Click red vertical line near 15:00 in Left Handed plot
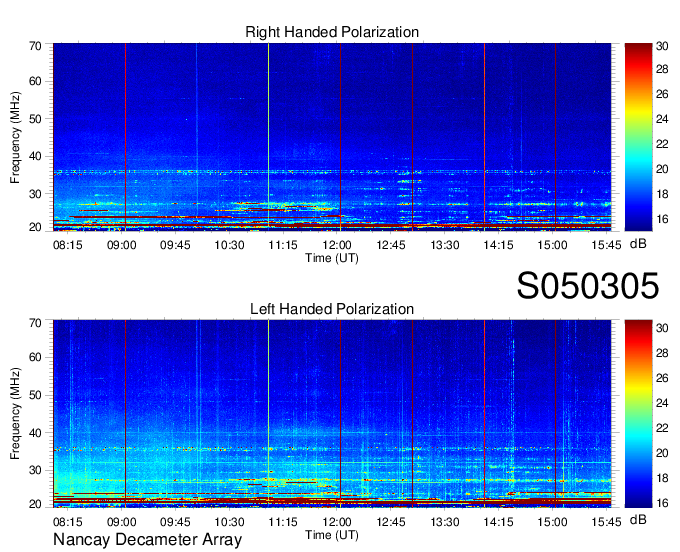The image size is (680, 552). 556,414
